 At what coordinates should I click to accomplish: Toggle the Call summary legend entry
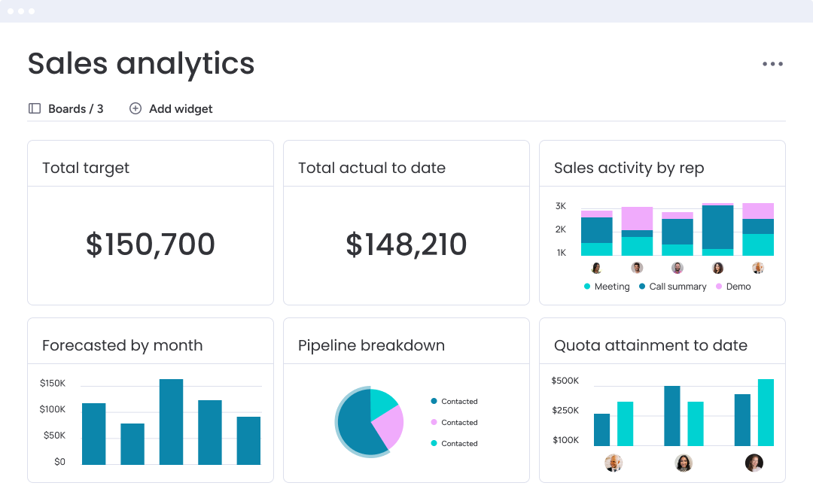click(x=672, y=286)
